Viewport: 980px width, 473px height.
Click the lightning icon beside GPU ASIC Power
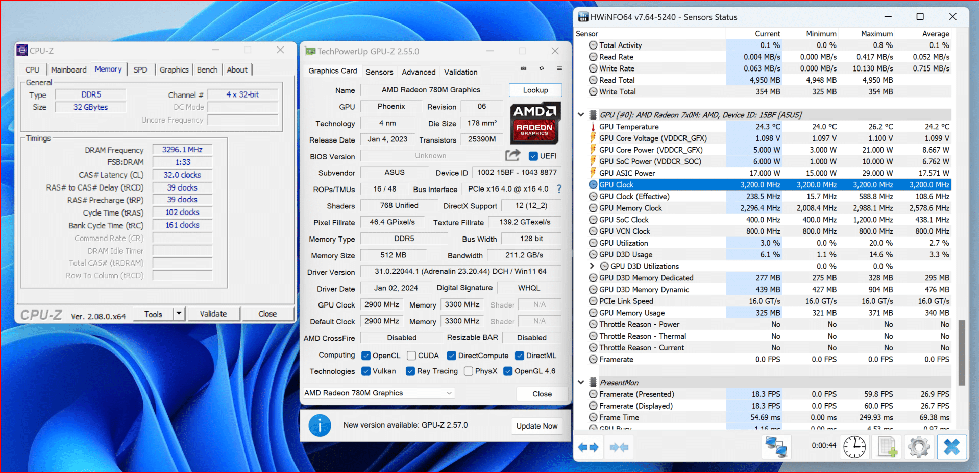[593, 173]
